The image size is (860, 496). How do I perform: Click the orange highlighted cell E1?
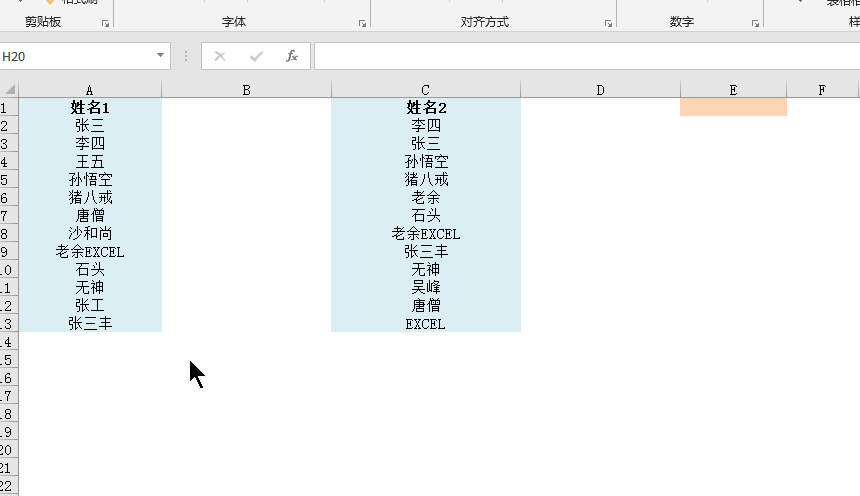(733, 107)
